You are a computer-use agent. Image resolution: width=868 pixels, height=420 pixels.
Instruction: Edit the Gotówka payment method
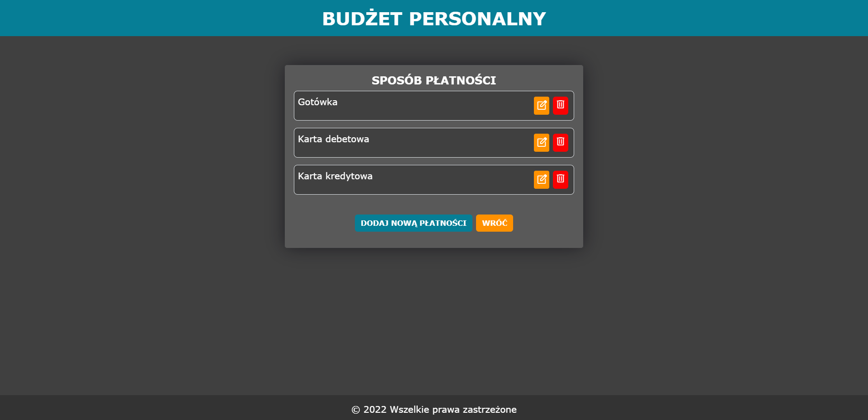(x=541, y=106)
